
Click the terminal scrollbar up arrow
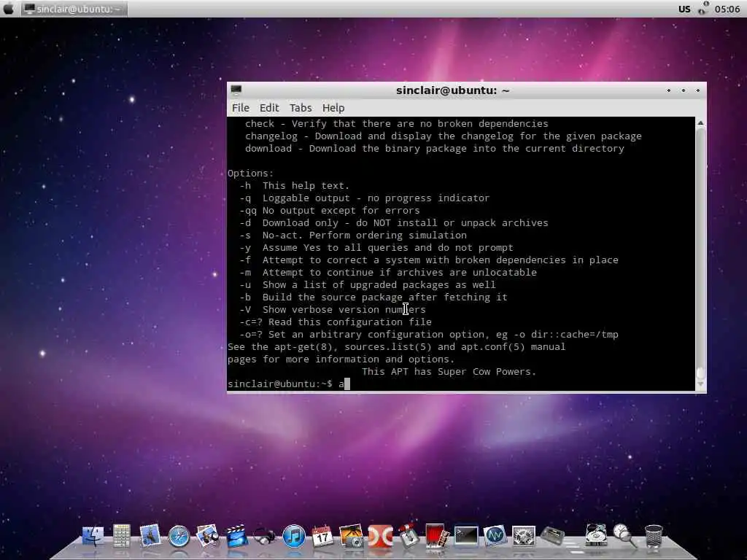[x=700, y=122]
